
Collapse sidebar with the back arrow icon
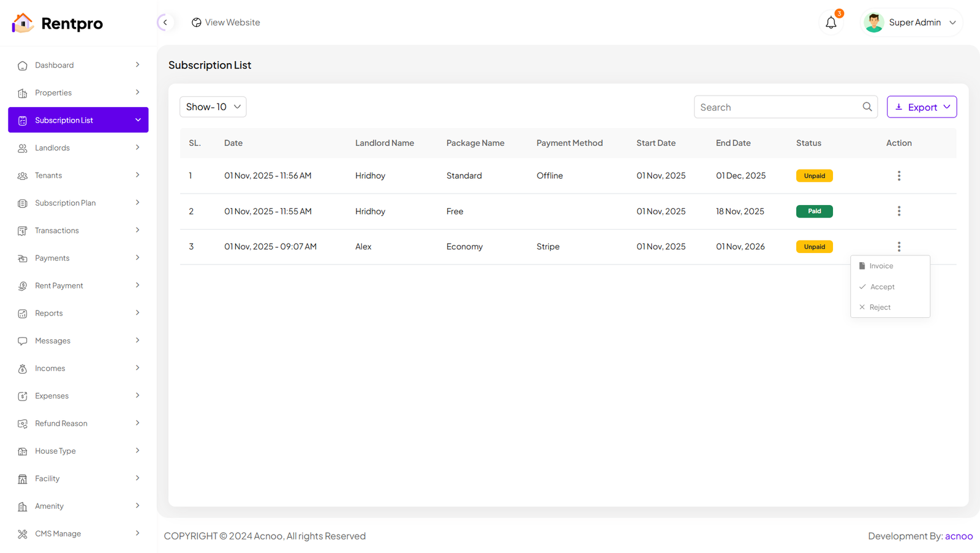pyautogui.click(x=165, y=23)
